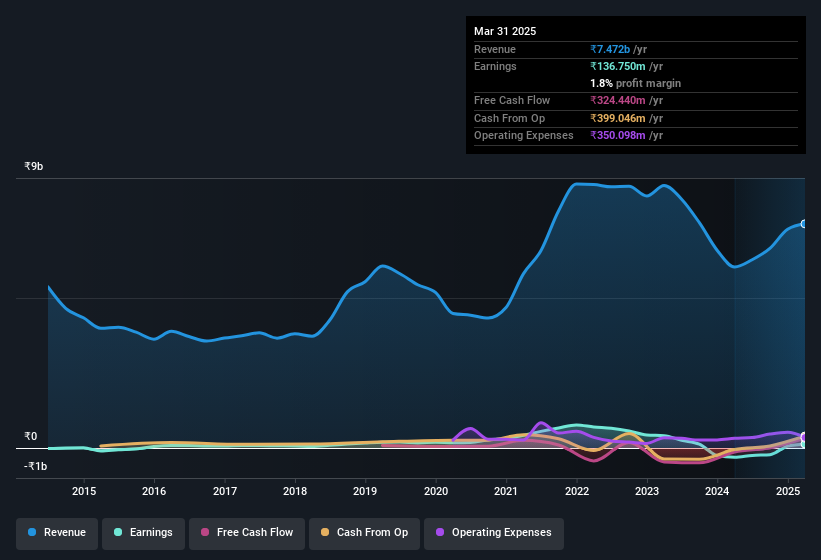This screenshot has width=821, height=560.
Task: Click the -₹1b y-axis label
Action: point(36,466)
